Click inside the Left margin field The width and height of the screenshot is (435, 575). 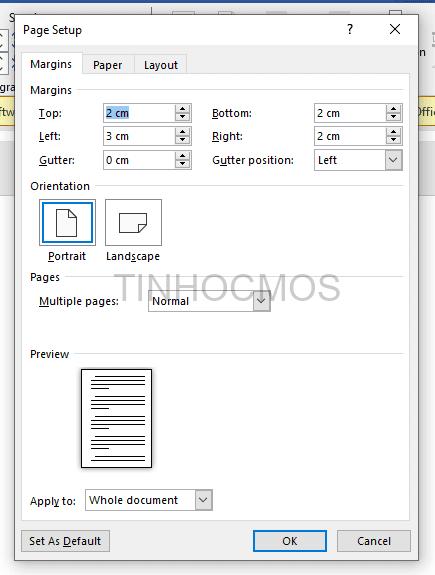tap(139, 136)
